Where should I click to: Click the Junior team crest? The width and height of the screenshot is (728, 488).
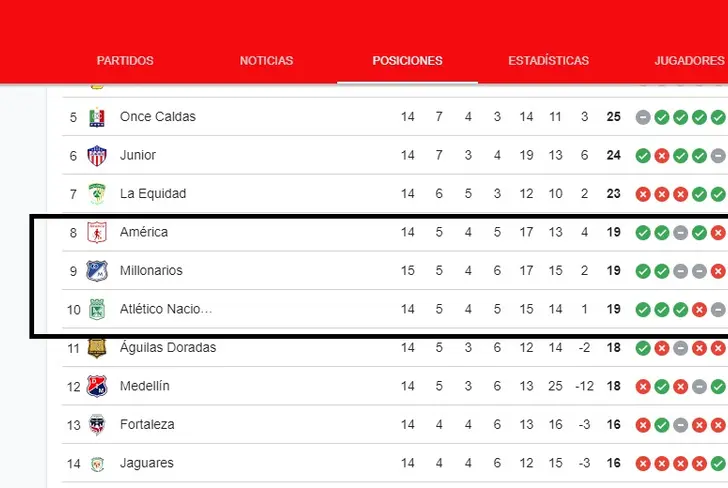click(97, 156)
